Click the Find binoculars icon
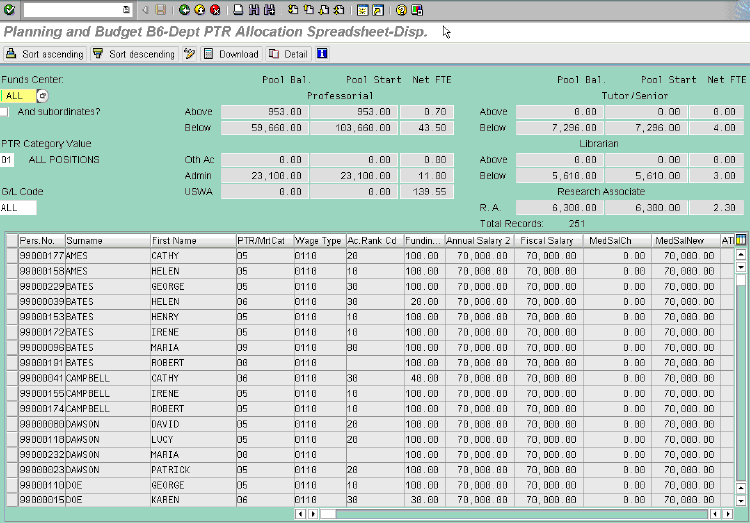 [x=254, y=10]
